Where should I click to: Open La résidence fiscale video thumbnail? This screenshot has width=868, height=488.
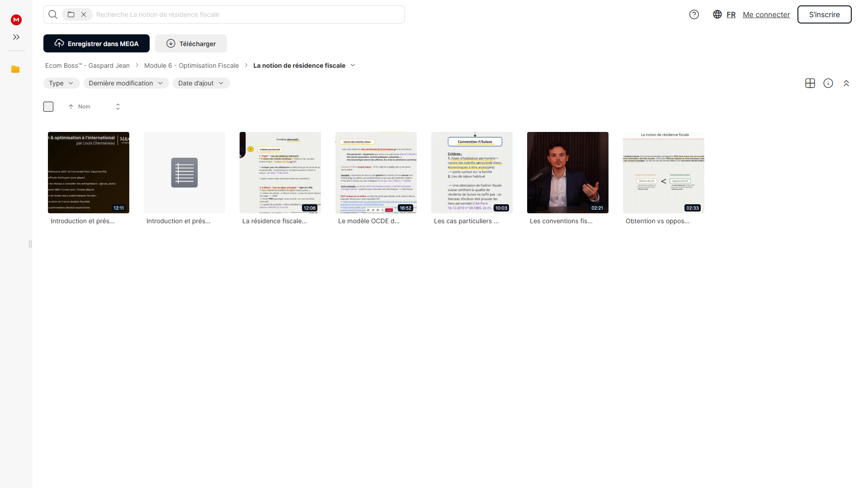tap(280, 173)
